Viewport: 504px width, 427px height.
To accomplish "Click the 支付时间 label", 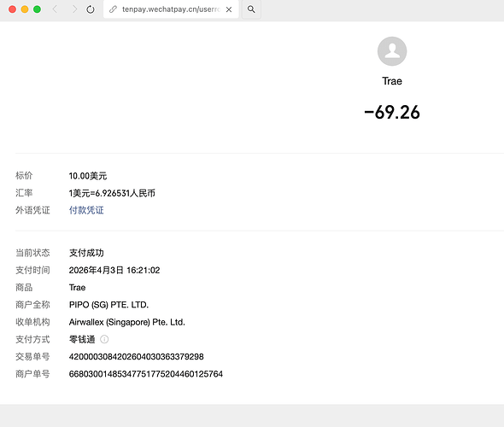I will point(32,270).
